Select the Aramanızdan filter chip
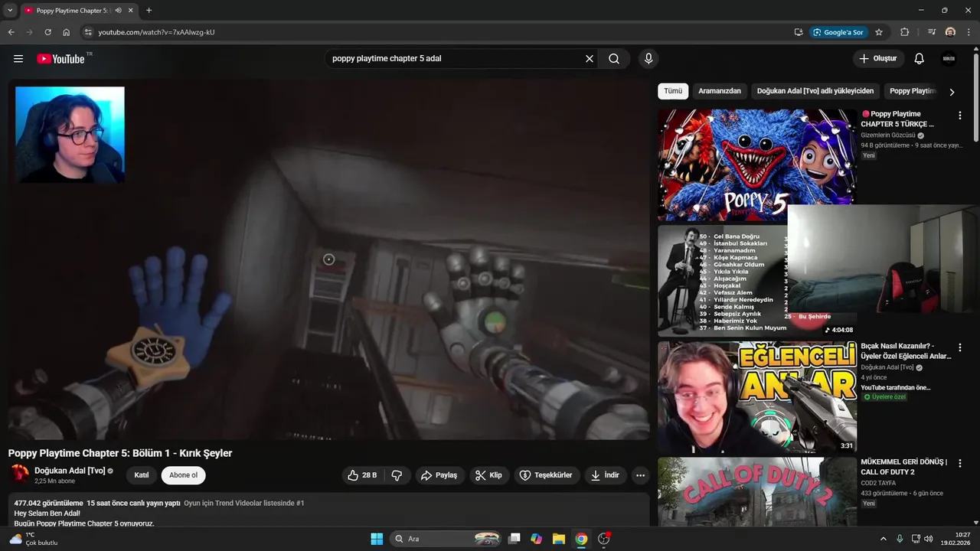 point(720,91)
